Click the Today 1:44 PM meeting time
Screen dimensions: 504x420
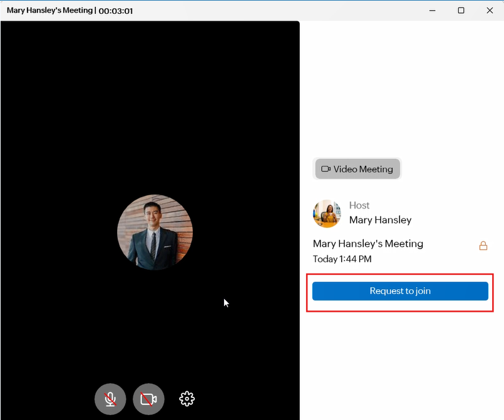(x=342, y=259)
